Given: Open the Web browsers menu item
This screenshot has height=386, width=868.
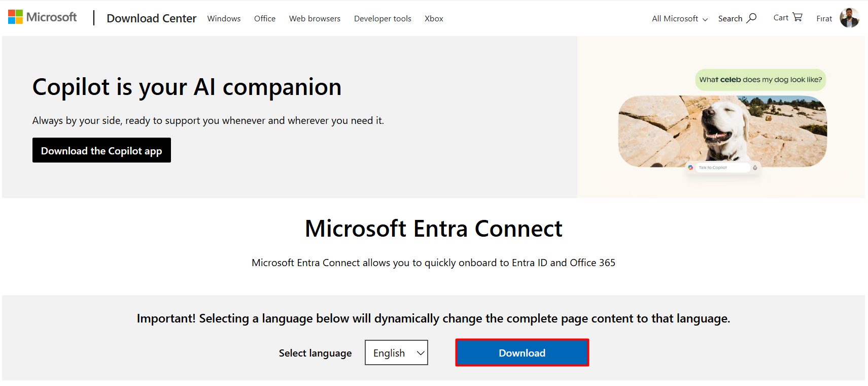Looking at the screenshot, I should tap(315, 18).
